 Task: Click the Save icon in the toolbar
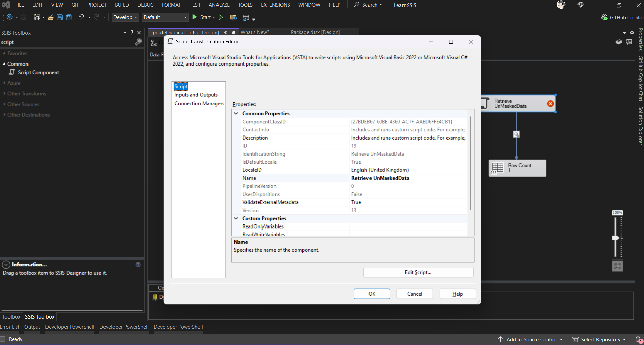pos(60,17)
